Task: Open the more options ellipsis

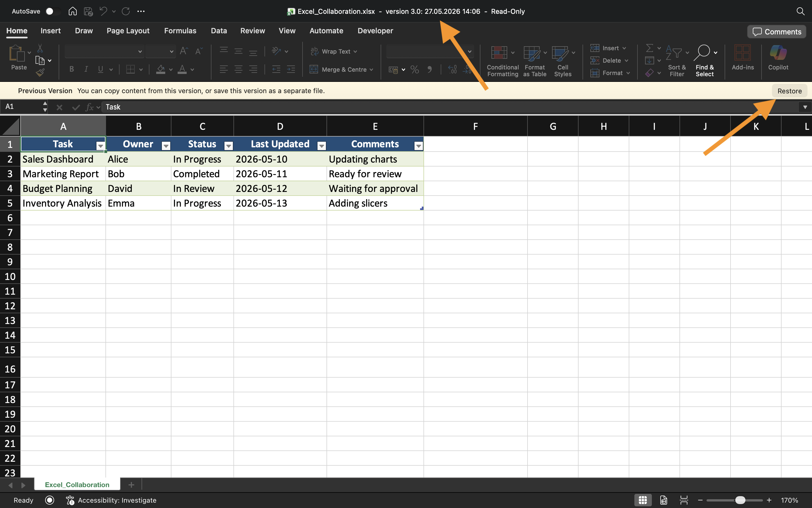Action: coord(141,11)
